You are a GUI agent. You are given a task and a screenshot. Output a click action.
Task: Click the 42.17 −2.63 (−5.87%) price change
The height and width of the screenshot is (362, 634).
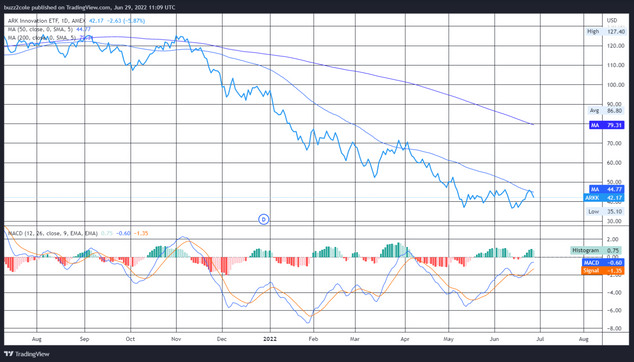pyautogui.click(x=117, y=21)
